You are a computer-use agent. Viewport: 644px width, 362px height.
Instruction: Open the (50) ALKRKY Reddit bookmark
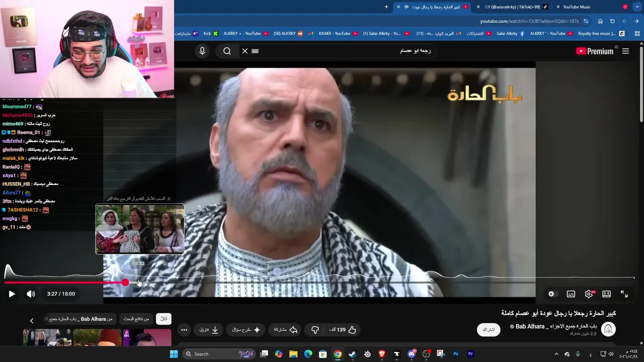coord(288,34)
